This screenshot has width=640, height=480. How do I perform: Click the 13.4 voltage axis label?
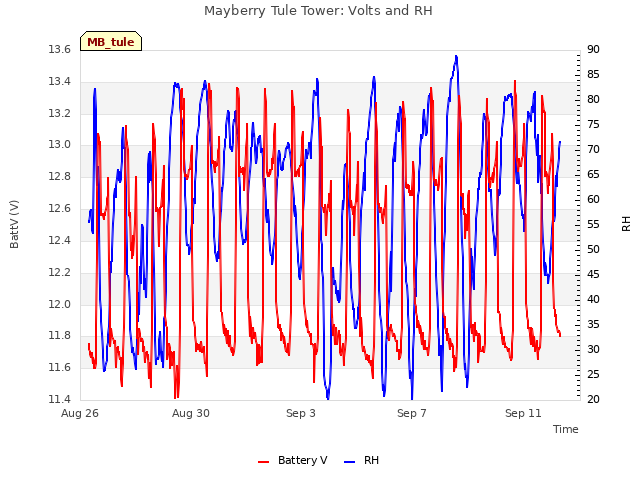(x=60, y=81)
